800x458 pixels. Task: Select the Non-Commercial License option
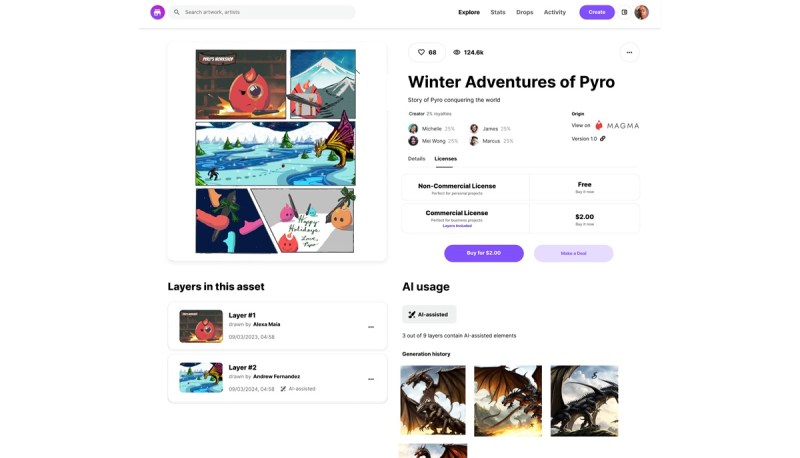pos(520,187)
